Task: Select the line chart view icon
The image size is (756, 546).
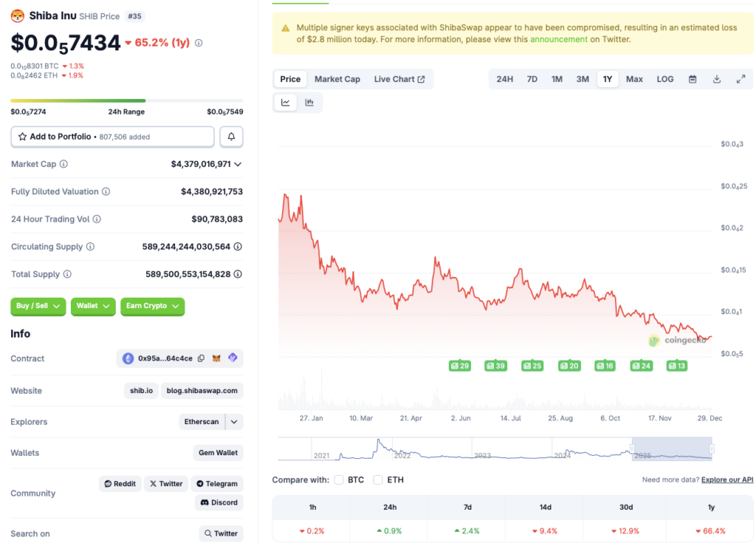Action: pos(285,102)
